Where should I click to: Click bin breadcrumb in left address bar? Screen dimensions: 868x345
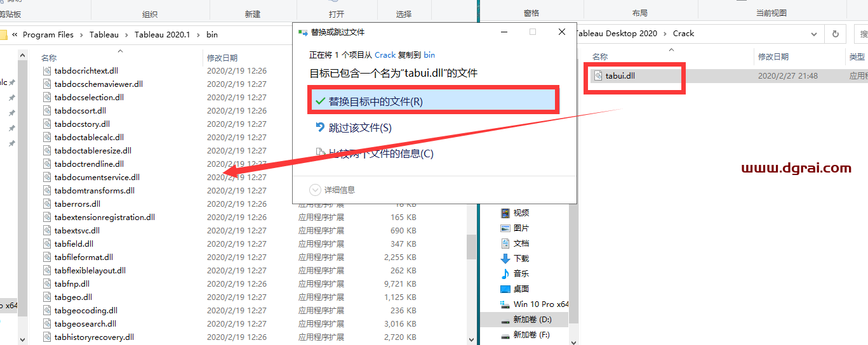[x=212, y=35]
